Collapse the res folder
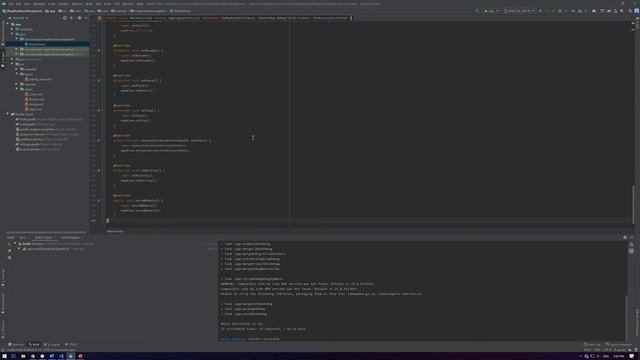640x360 pixels. point(12,64)
